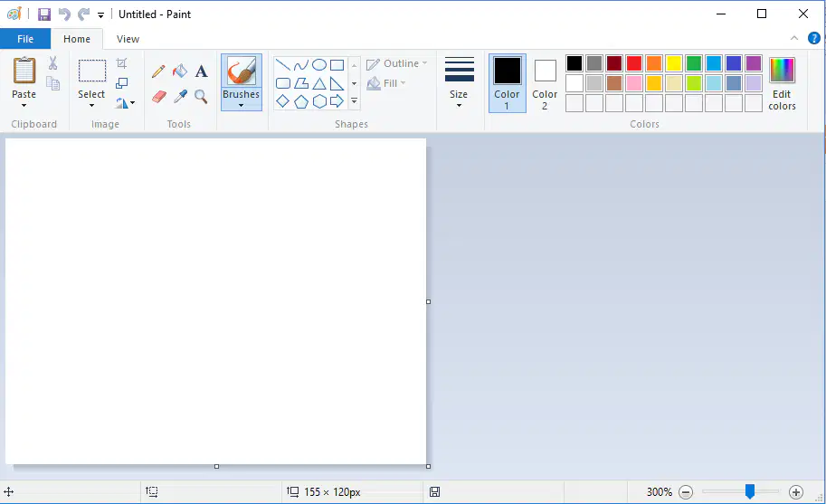Choose the Diamond shape

point(283,101)
